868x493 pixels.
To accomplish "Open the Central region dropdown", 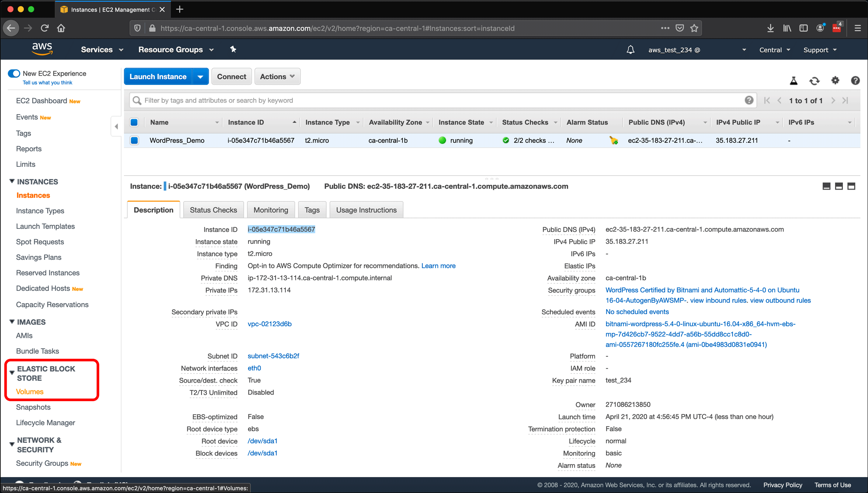I will [774, 50].
